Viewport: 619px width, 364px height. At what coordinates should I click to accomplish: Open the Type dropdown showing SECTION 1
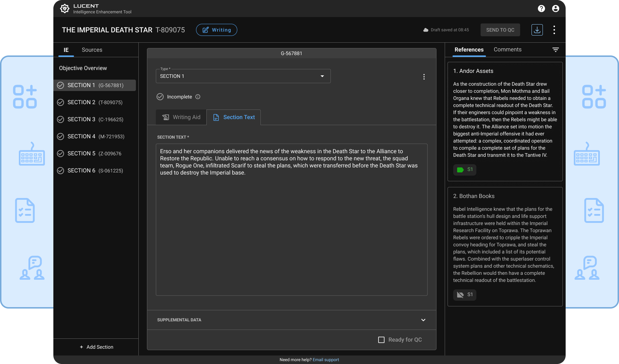coord(243,76)
